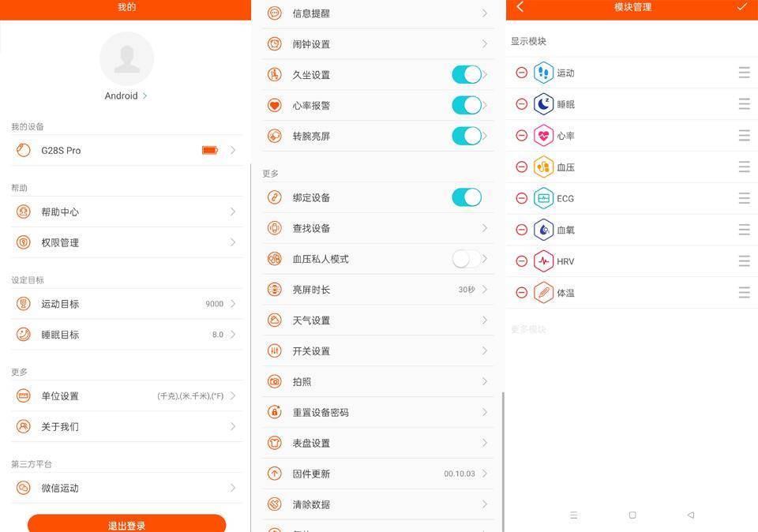Expand 单位设置 using its right chevron
758x532 pixels.
click(x=233, y=396)
